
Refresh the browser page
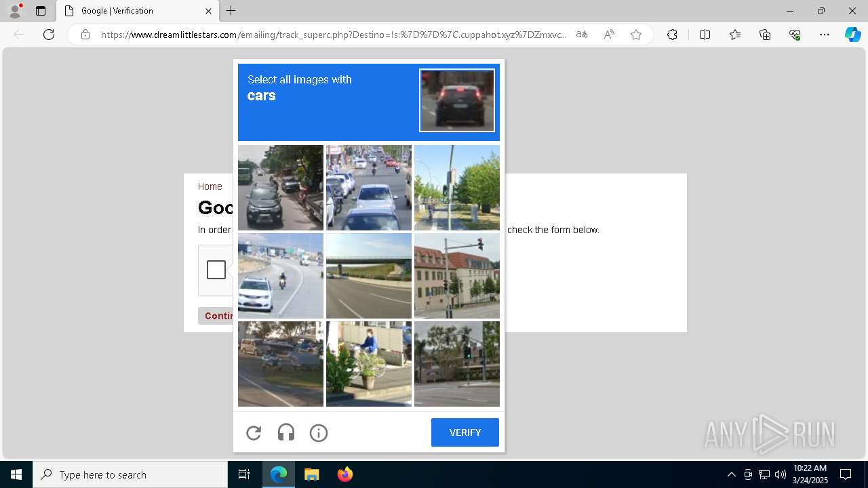(49, 35)
